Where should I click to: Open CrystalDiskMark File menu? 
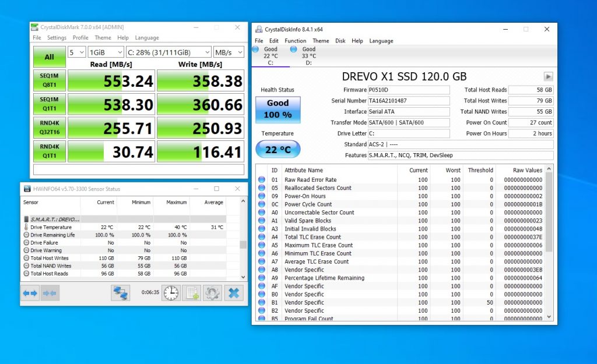(x=37, y=38)
